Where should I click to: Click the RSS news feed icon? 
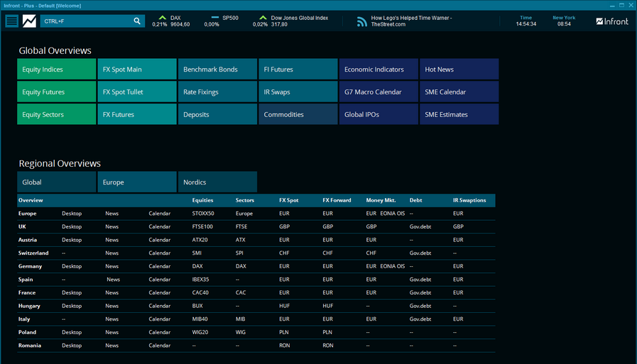[x=362, y=22]
